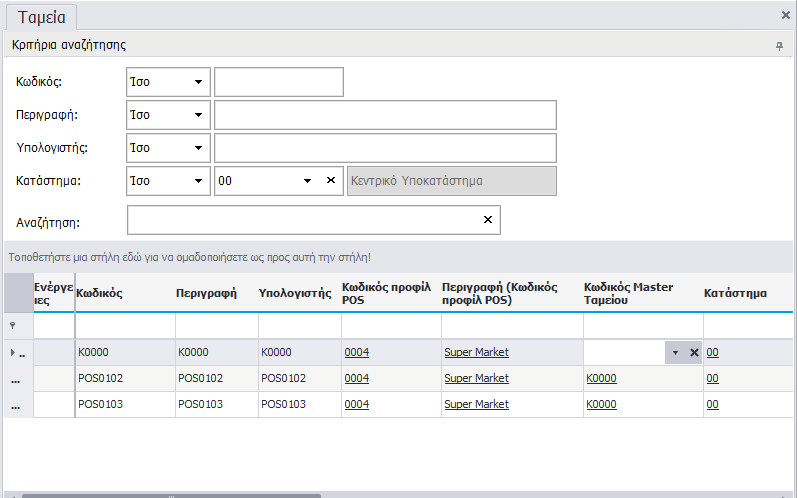This screenshot has width=797, height=498.
Task: Click the Κωδικός column filter cell
Action: tap(124, 326)
